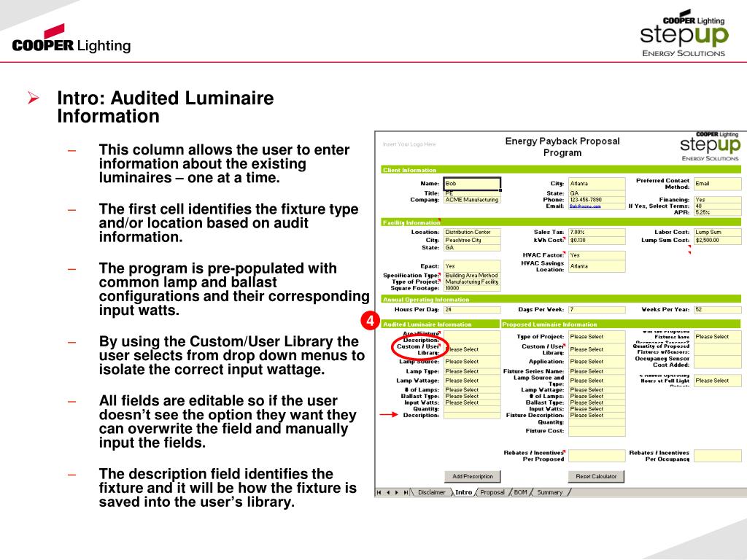Screen dimensions: 747x560
Task: Open facility Type of Project Manufacturing Facility cell
Action: [x=472, y=282]
